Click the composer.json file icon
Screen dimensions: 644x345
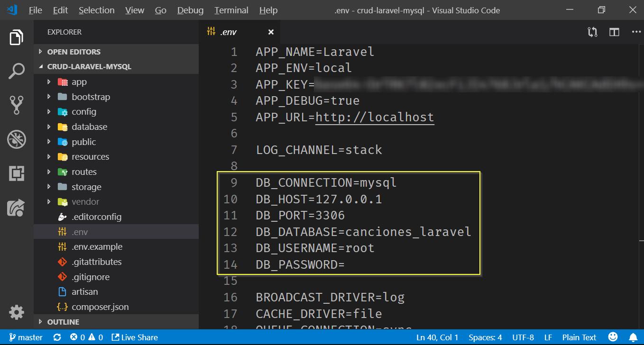(x=62, y=307)
